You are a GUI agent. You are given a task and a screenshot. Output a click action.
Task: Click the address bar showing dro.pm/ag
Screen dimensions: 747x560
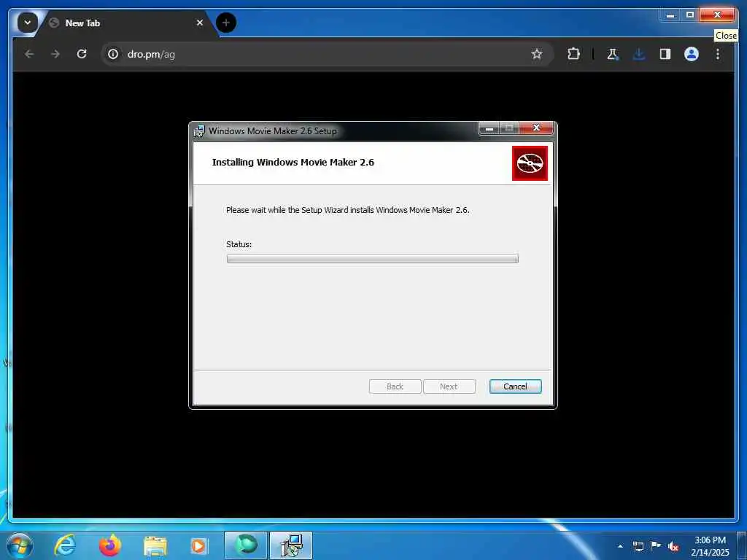point(327,54)
